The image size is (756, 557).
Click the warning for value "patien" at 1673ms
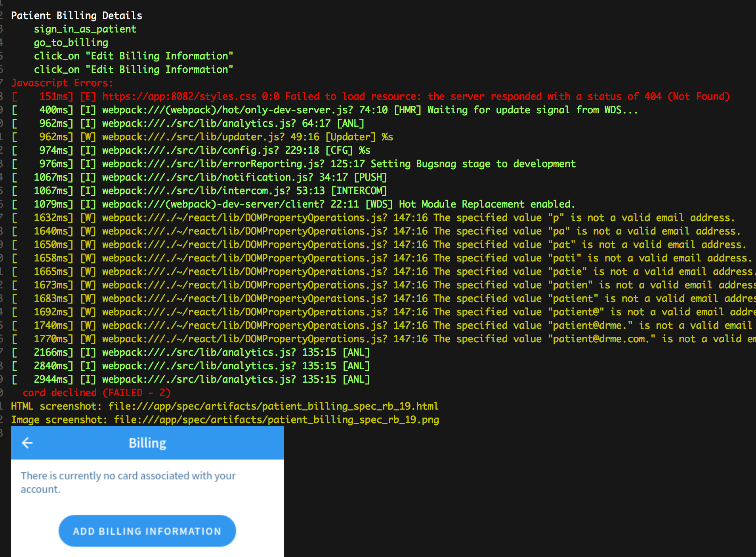pyautogui.click(x=384, y=285)
